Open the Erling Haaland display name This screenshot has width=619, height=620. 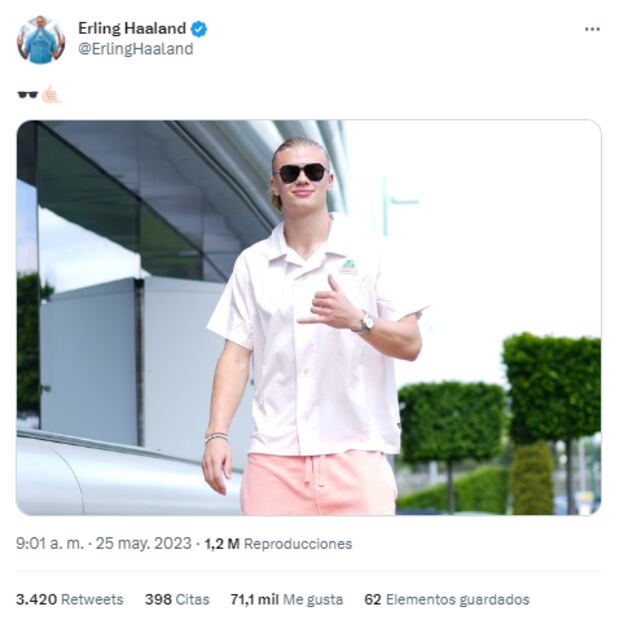(x=132, y=28)
